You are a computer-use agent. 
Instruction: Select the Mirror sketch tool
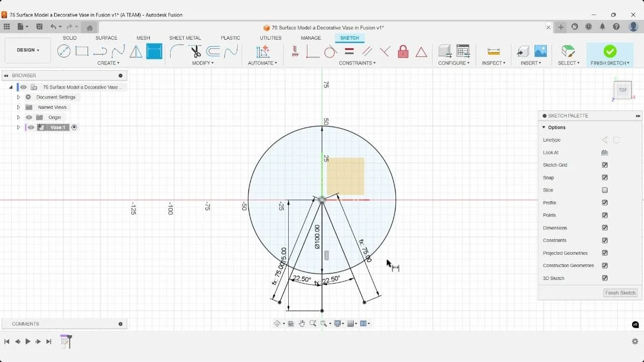coord(136,51)
